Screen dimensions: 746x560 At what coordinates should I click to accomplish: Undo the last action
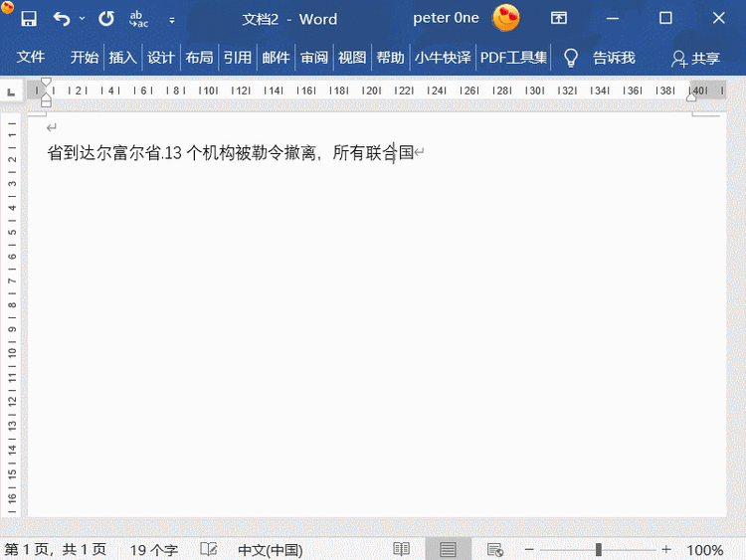(x=62, y=19)
